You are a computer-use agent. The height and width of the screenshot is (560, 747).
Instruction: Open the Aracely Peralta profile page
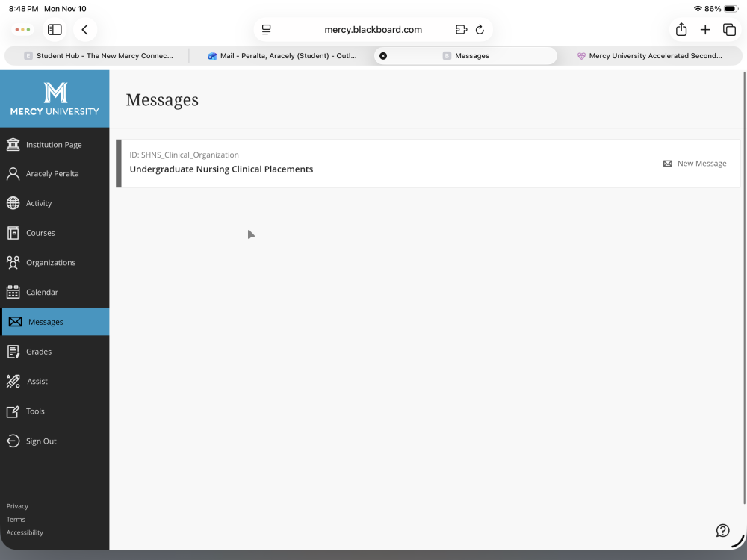tap(52, 174)
